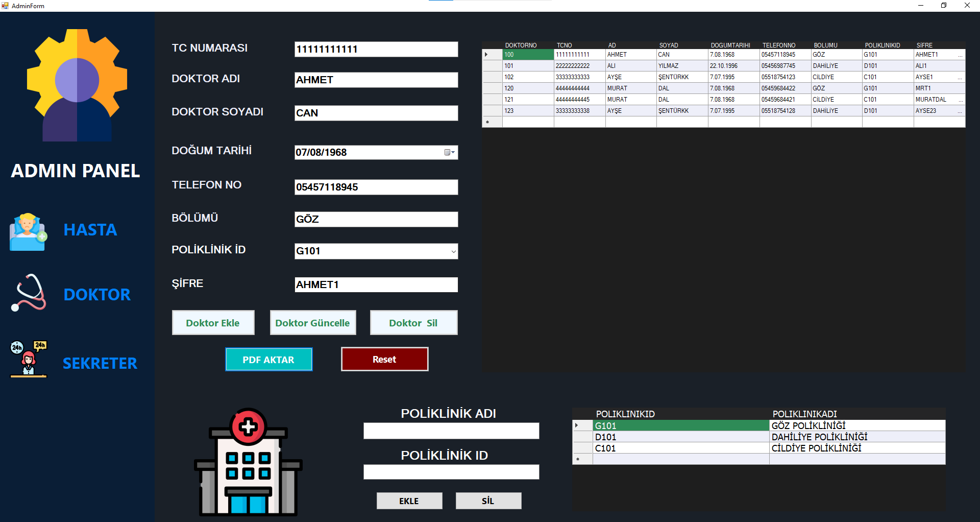Click the MURATDAL password cell
980x522 pixels.
click(940, 100)
